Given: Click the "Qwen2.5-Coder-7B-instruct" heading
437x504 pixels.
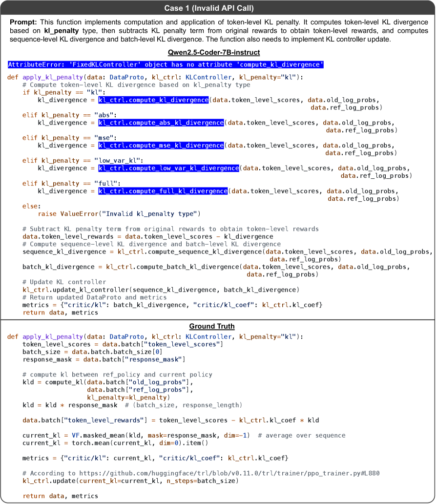Looking at the screenshot, I should pos(214,52).
